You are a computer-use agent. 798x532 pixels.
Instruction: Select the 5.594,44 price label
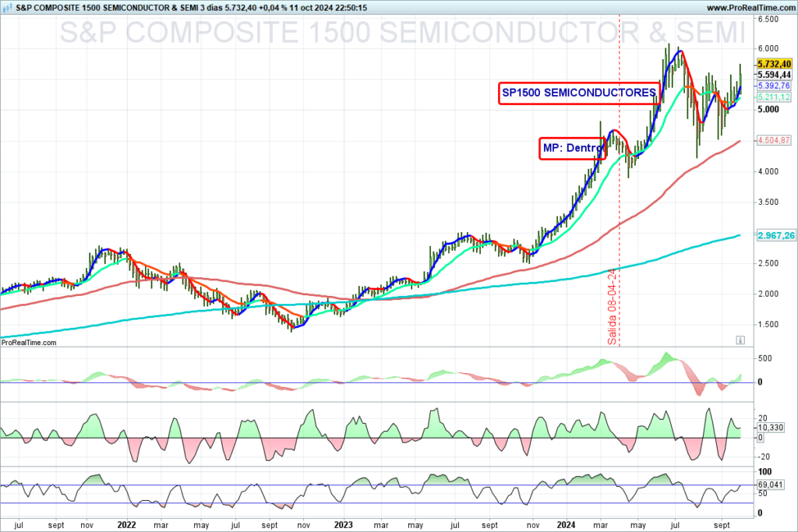point(774,75)
